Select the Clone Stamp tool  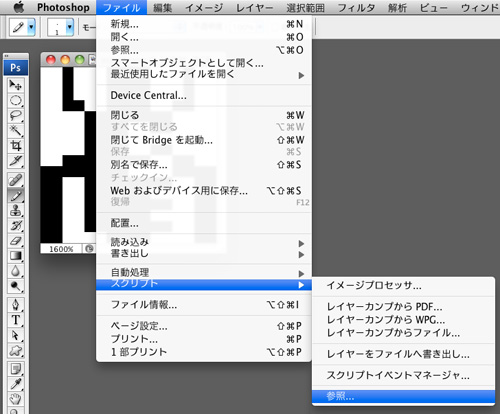click(16, 211)
